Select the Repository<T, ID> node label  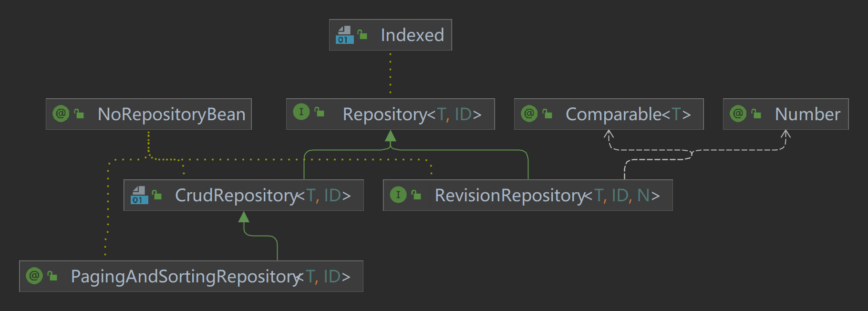point(412,114)
